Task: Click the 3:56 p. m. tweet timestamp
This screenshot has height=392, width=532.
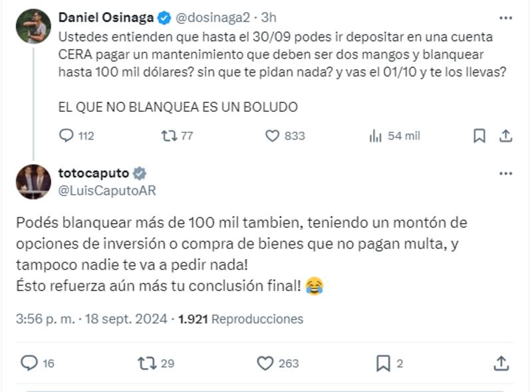Action: [x=45, y=319]
